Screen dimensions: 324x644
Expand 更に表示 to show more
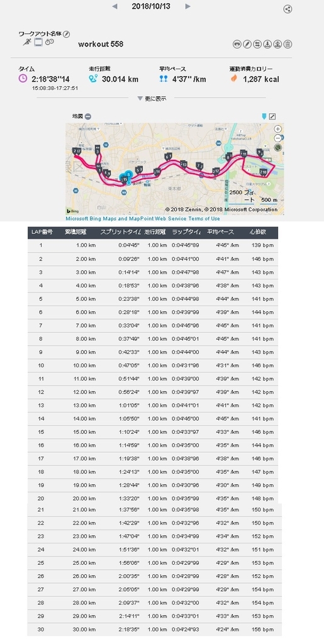pyautogui.click(x=152, y=99)
